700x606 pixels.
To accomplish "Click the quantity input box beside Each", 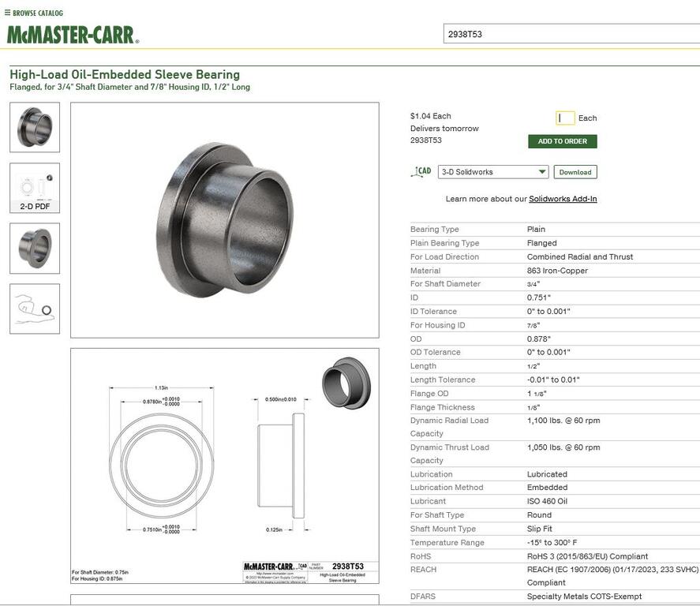I will (565, 118).
